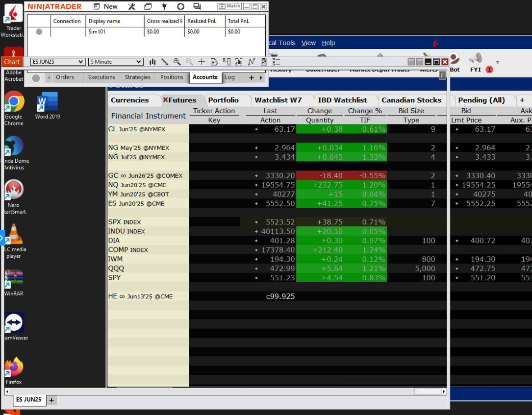
Task: Open the IBD Watchlist tab
Action: point(342,100)
